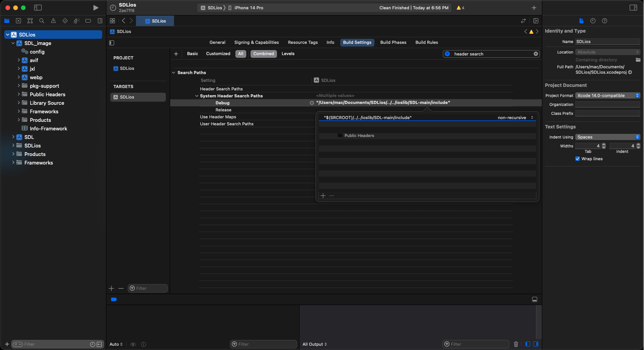Run the project with the play button
The width and height of the screenshot is (644, 350).
point(96,8)
